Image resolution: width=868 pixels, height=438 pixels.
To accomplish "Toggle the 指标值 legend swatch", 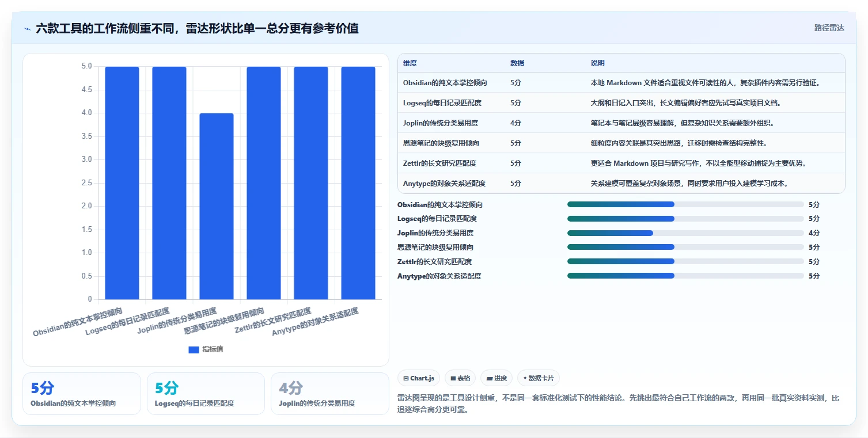I will point(194,350).
